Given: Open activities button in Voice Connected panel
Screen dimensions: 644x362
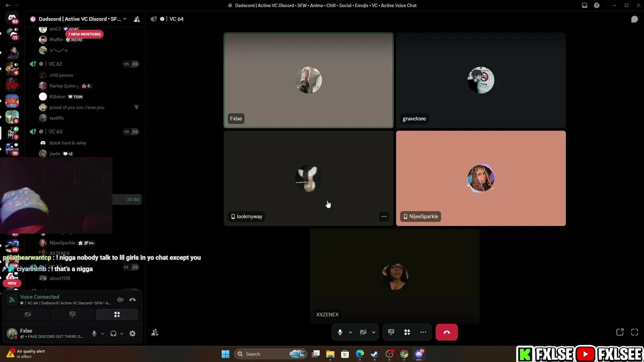Looking at the screenshot, I should tap(117, 315).
